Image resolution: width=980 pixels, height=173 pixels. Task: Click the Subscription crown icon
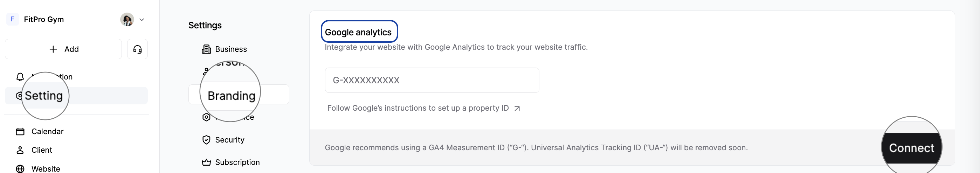(206, 162)
